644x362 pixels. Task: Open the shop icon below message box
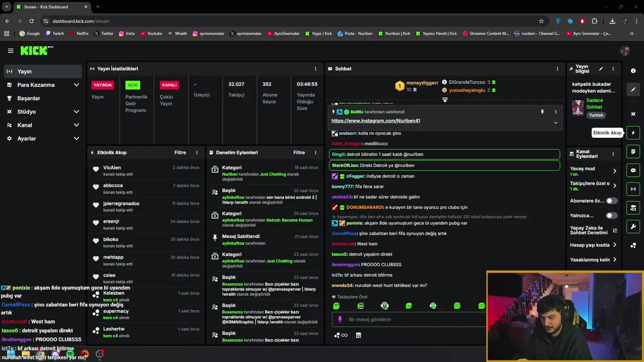(358, 335)
